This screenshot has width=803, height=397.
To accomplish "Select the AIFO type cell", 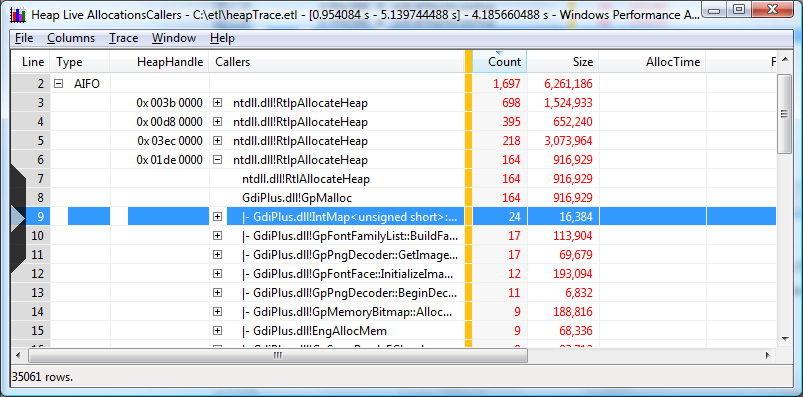I will pos(87,84).
